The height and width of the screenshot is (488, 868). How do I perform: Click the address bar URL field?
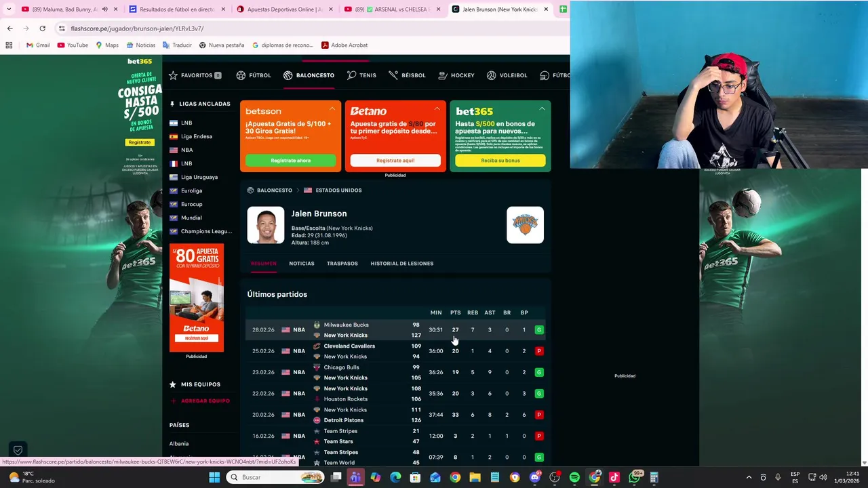[312, 28]
